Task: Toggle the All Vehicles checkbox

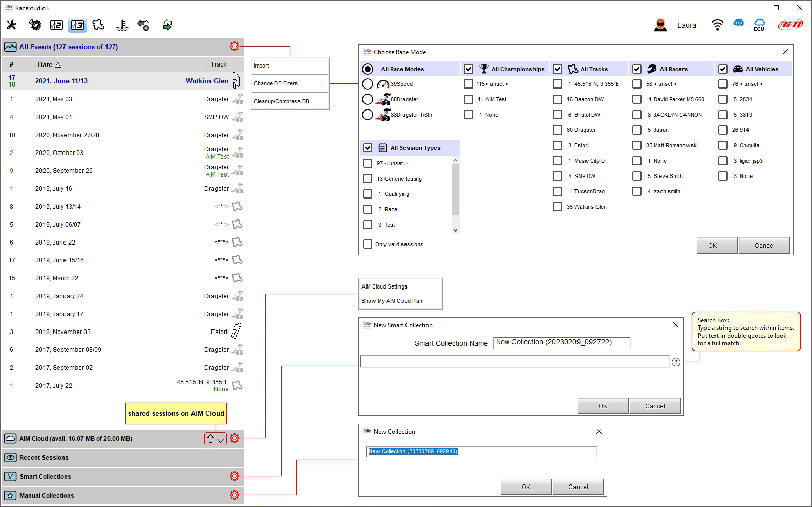Action: pyautogui.click(x=723, y=69)
